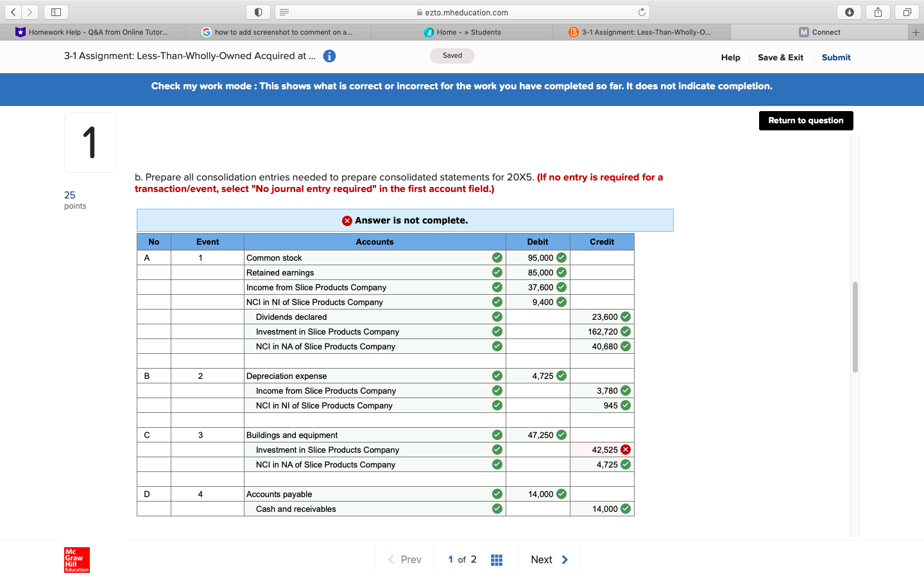Click the privacy shield icon in toolbar
This screenshot has width=924, height=578.
pos(258,12)
